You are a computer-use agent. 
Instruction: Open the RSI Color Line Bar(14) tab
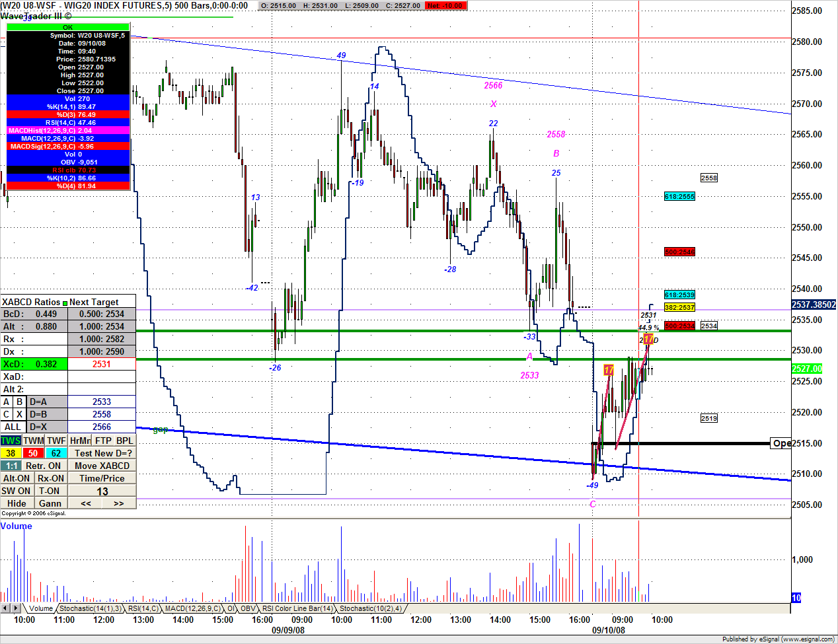[x=297, y=608]
